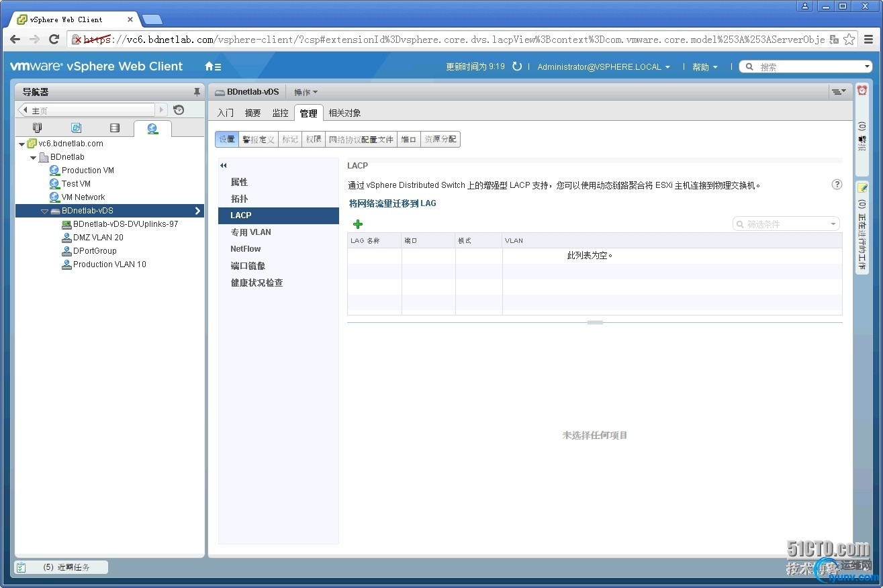This screenshot has width=883, height=588.
Task: Open Permissions (权限) sub-tab
Action: coord(314,139)
